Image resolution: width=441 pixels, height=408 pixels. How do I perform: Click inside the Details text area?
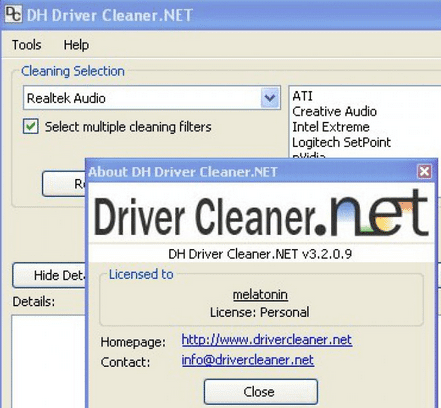48,361
